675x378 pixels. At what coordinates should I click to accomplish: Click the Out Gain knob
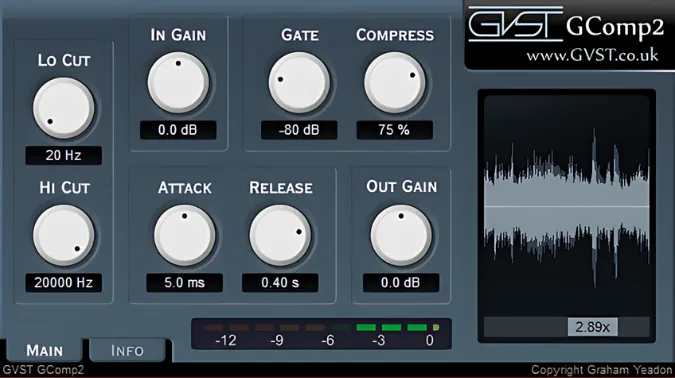pos(401,235)
